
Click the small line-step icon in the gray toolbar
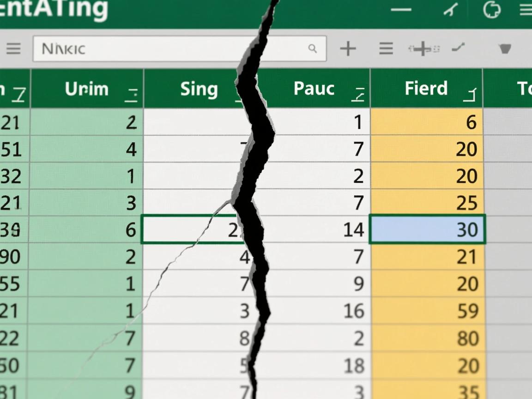pos(458,47)
